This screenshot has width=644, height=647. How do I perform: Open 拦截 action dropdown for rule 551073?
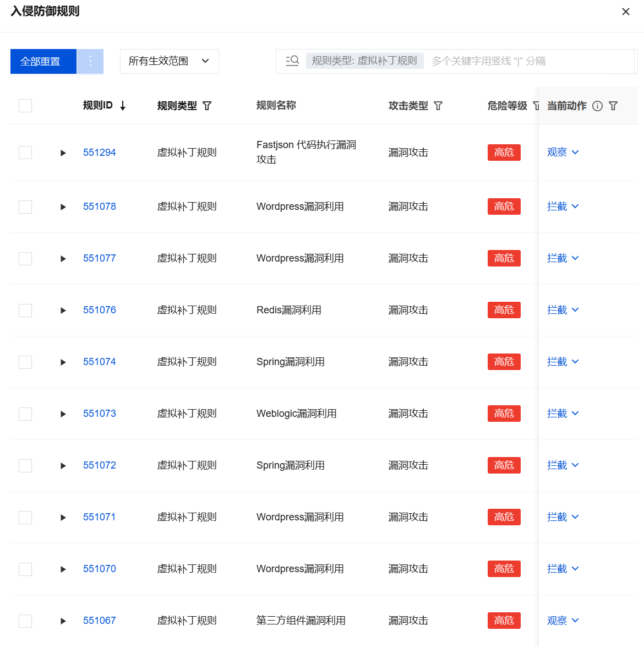(563, 414)
